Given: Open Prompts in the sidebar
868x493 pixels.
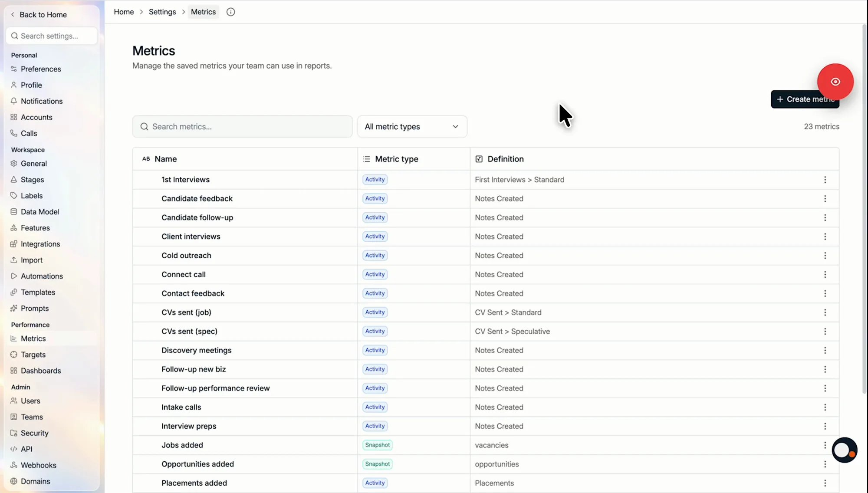Looking at the screenshot, I should [x=35, y=309].
